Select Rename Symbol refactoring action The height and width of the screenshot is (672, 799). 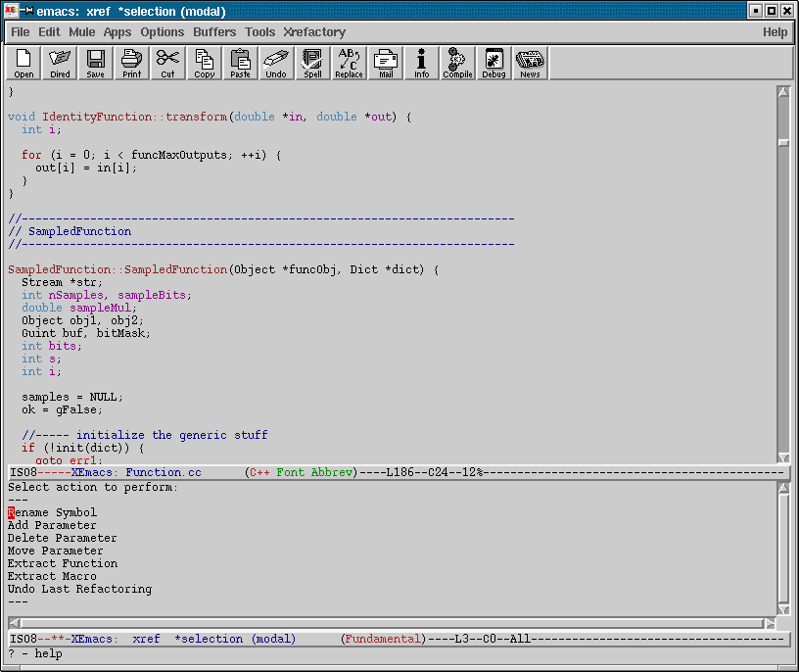(x=52, y=512)
